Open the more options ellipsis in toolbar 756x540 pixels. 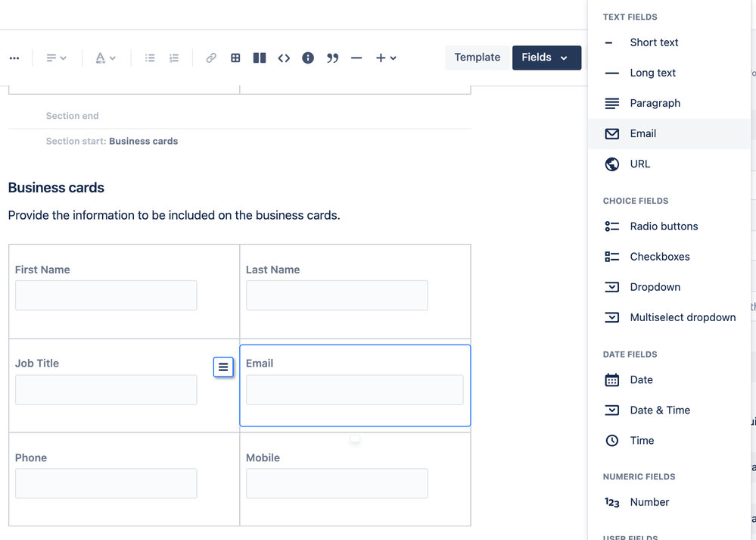pyautogui.click(x=14, y=58)
